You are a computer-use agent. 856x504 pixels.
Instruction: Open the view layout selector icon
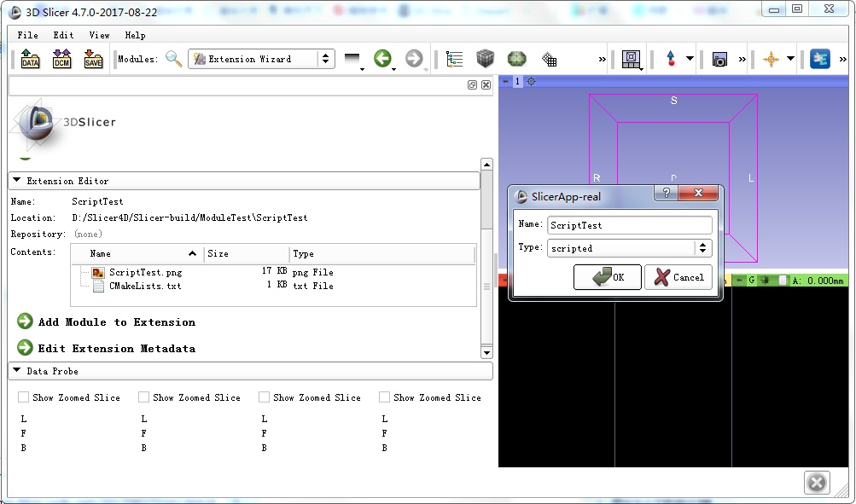(632, 59)
